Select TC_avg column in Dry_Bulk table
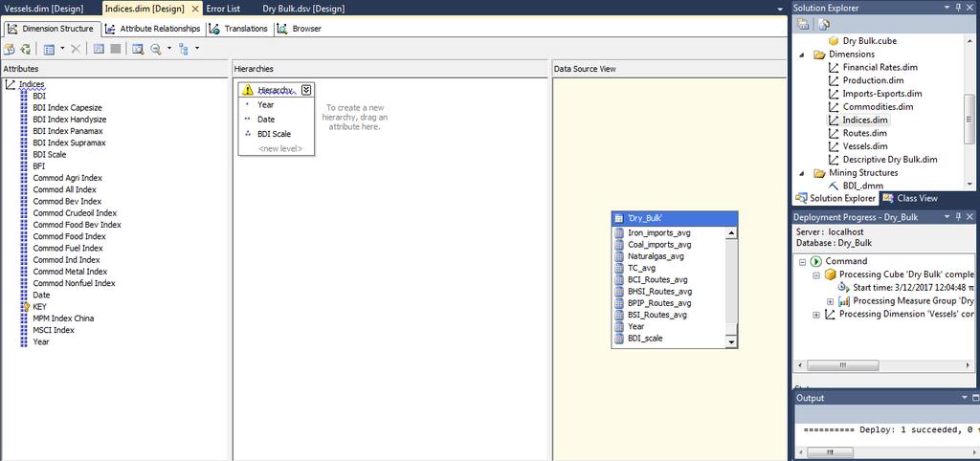The image size is (980, 461). point(642,268)
